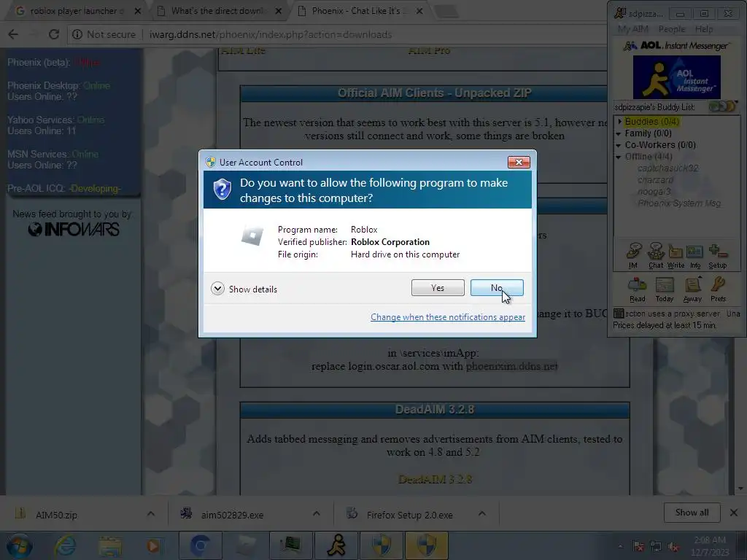Collapse the Co-Workers (0/0) group
The height and width of the screenshot is (560, 747).
(619, 145)
